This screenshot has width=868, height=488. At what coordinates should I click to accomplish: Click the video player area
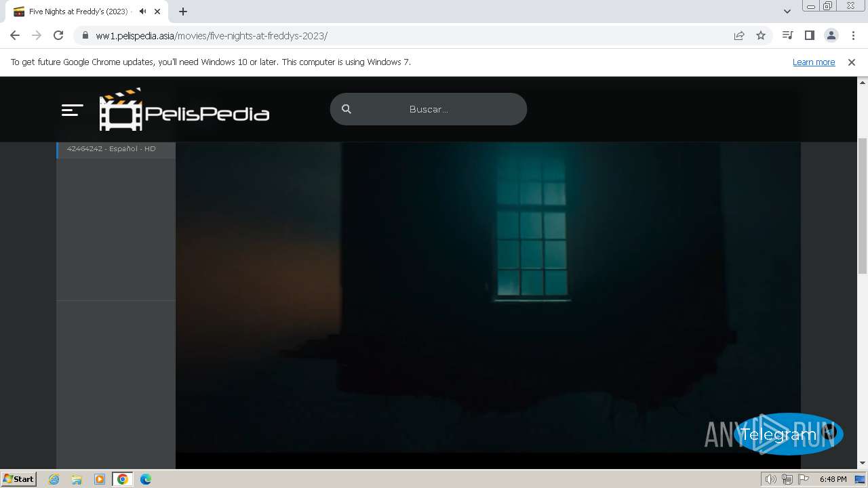[x=488, y=297]
